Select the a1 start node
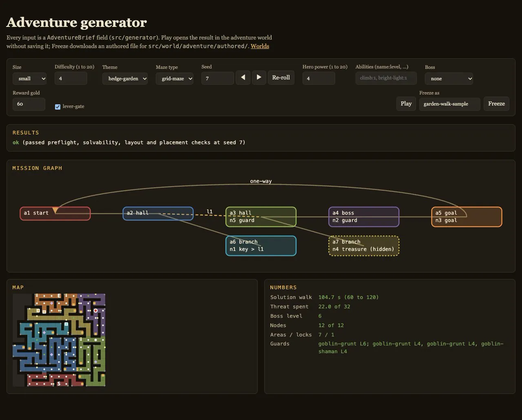Viewport: 522px width, 420px height. pyautogui.click(x=55, y=213)
